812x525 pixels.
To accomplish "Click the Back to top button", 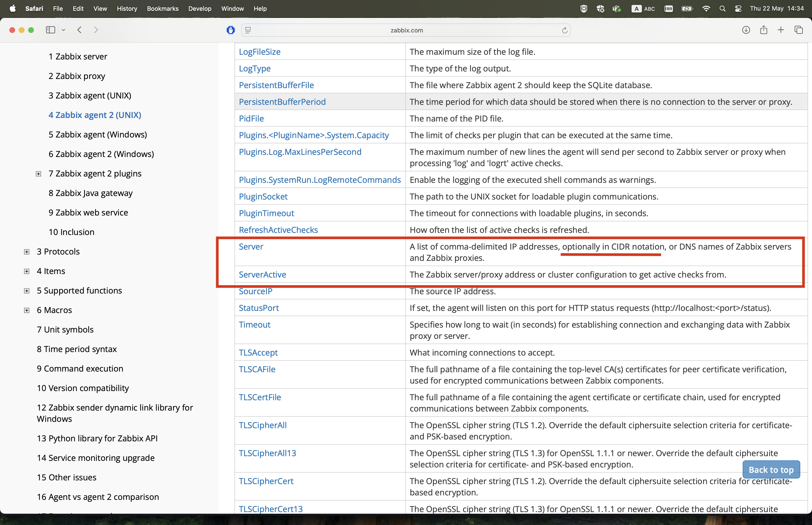I will 771,470.
